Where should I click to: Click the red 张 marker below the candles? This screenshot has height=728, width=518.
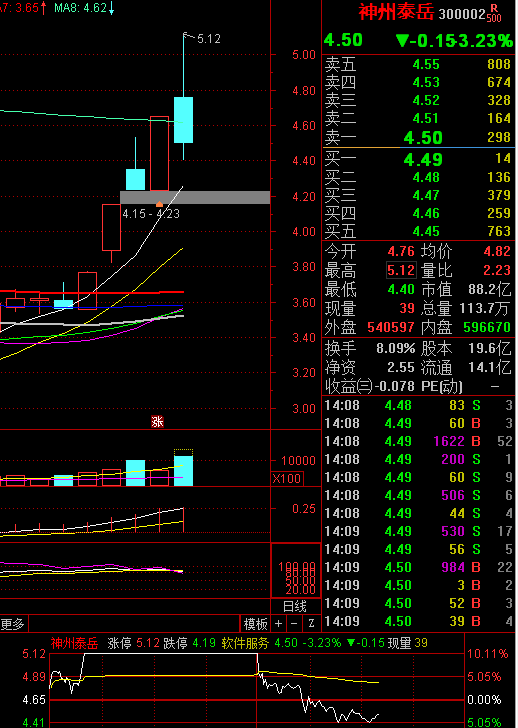click(157, 422)
